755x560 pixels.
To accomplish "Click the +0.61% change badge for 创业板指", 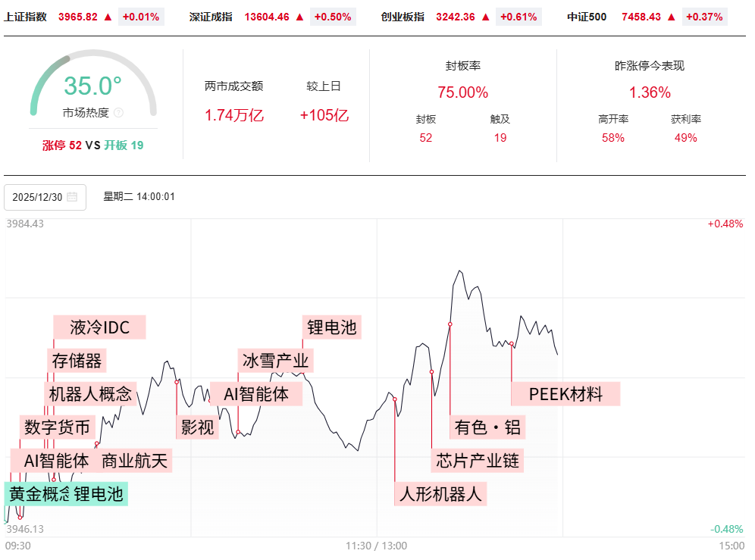I will [519, 17].
